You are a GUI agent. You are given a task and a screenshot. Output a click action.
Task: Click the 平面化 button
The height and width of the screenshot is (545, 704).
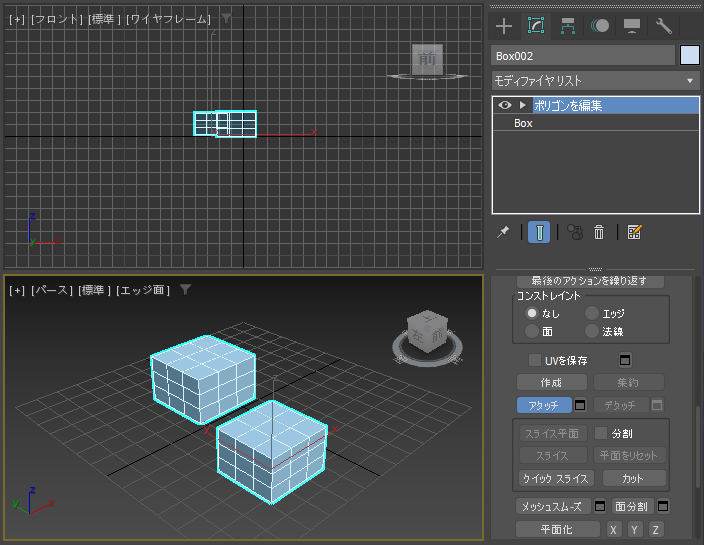click(558, 529)
